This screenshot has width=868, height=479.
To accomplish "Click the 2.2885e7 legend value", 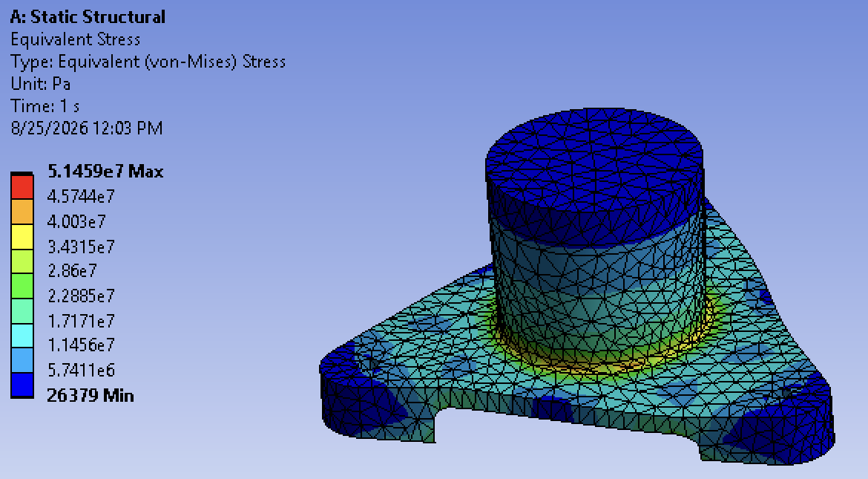I will (81, 296).
